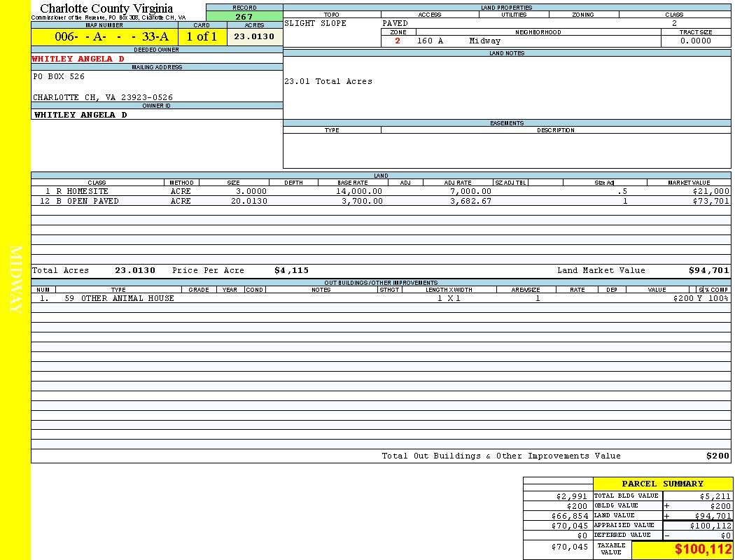
Task: Click the bold Owner ID name entry
Action: (x=80, y=115)
